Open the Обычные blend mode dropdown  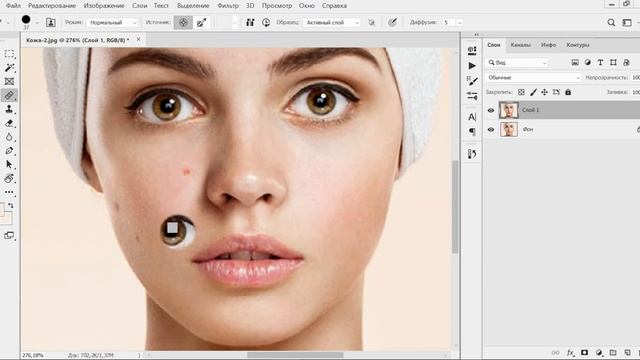coord(533,78)
